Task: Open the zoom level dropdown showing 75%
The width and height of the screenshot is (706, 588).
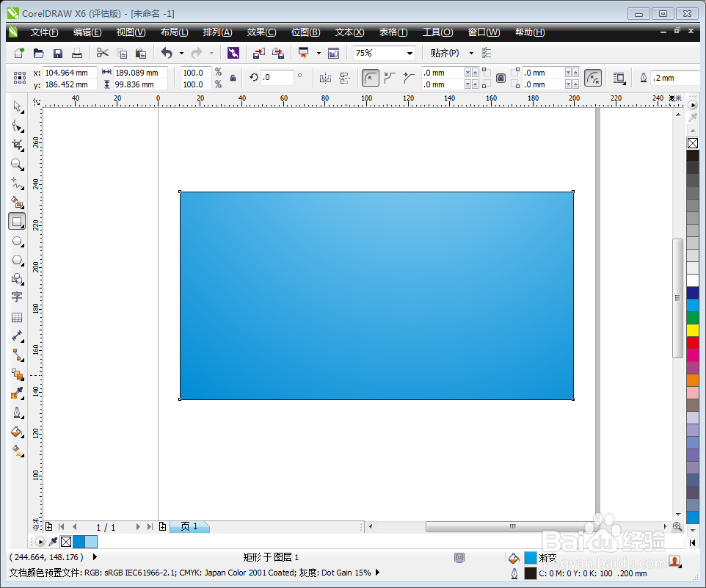Action: click(410, 53)
